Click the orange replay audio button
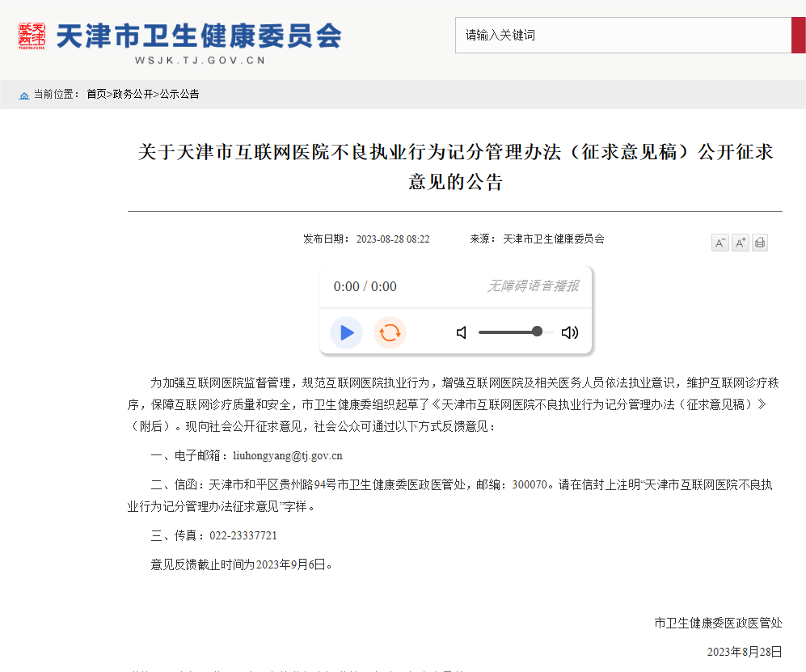The width and height of the screenshot is (806, 672). (390, 332)
